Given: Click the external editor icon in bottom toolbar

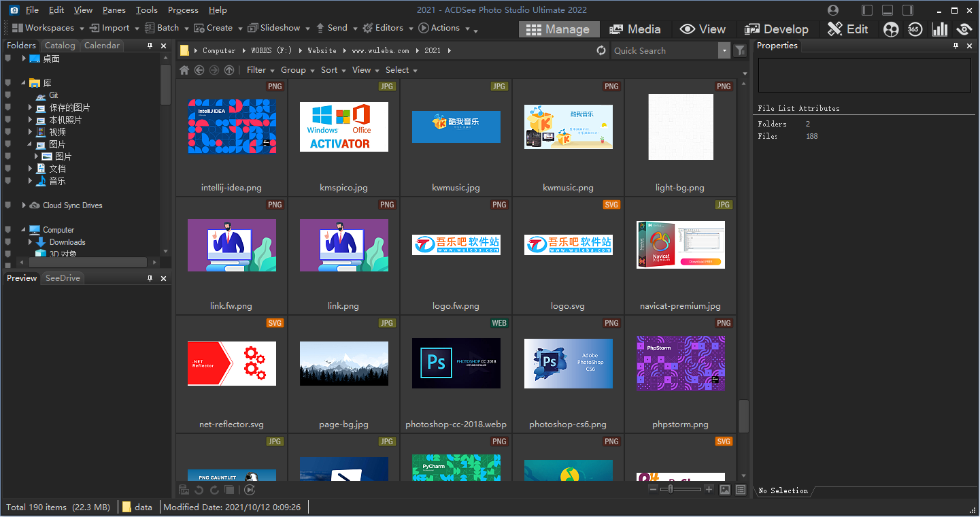Looking at the screenshot, I should tap(183, 490).
